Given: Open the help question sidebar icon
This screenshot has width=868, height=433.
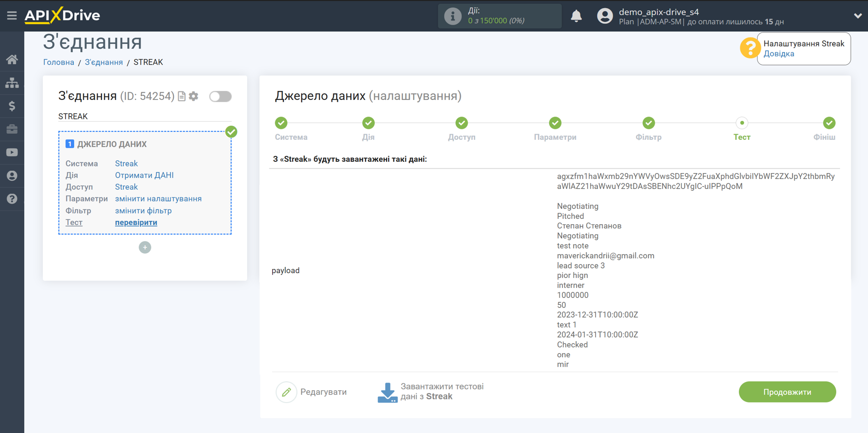Looking at the screenshot, I should pos(12,199).
